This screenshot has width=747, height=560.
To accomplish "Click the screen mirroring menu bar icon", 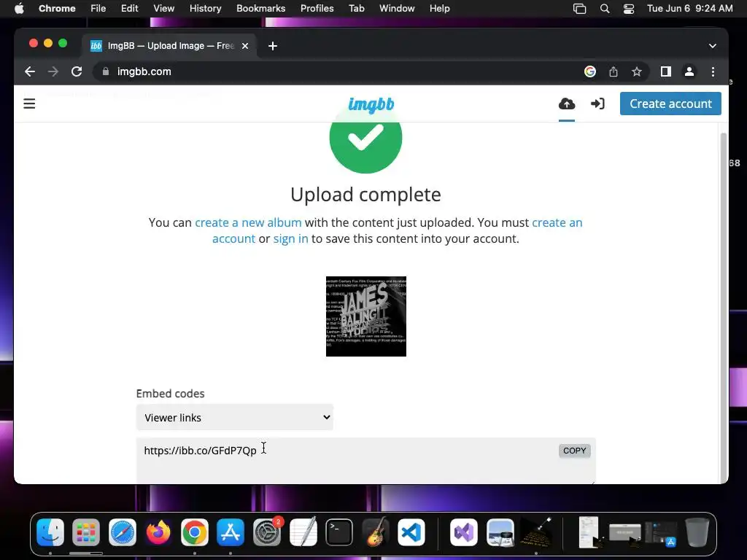I will pyautogui.click(x=579, y=8).
